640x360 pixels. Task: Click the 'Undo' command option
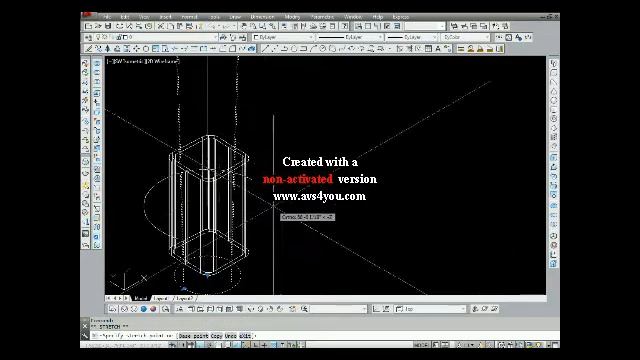coord(231,336)
